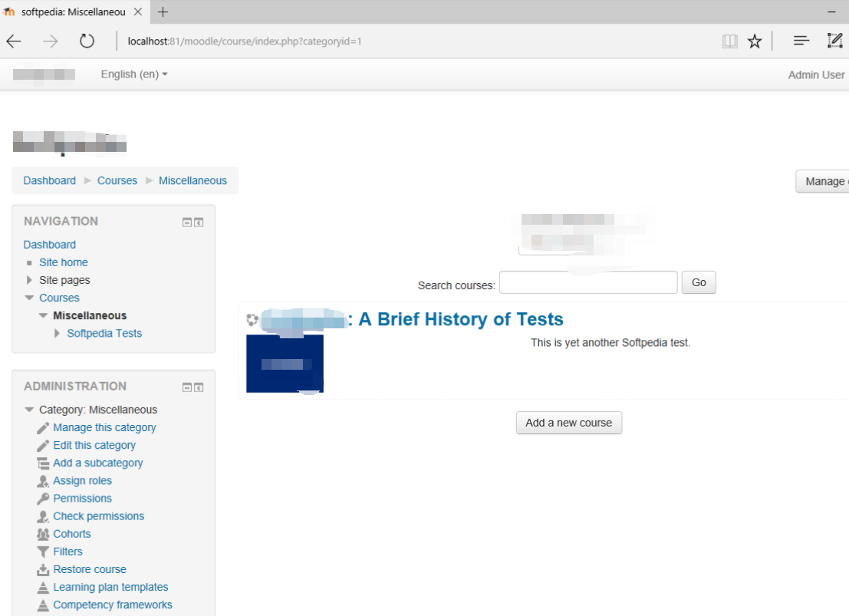The height and width of the screenshot is (616, 849).
Task: Collapse the Courses tree in Navigation
Action: coord(29,298)
